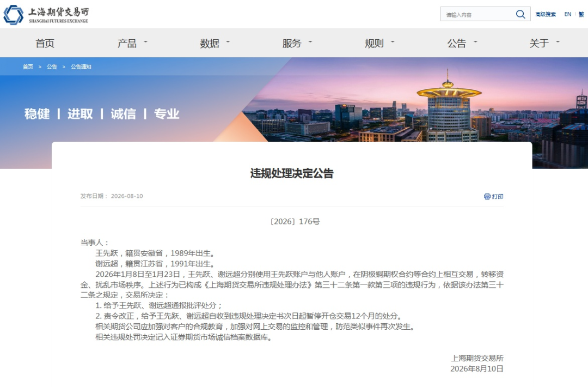Expand the arrow next to 服务
This screenshot has height=387, width=588.
[310, 41]
